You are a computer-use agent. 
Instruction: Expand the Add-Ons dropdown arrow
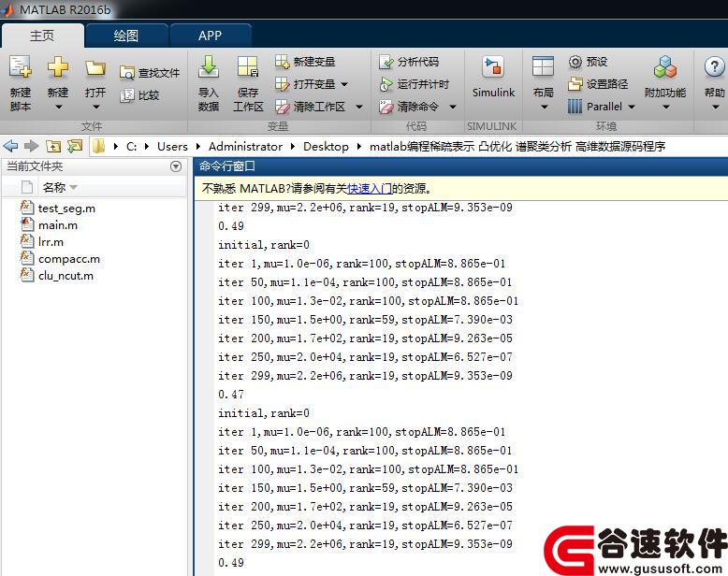click(666, 108)
